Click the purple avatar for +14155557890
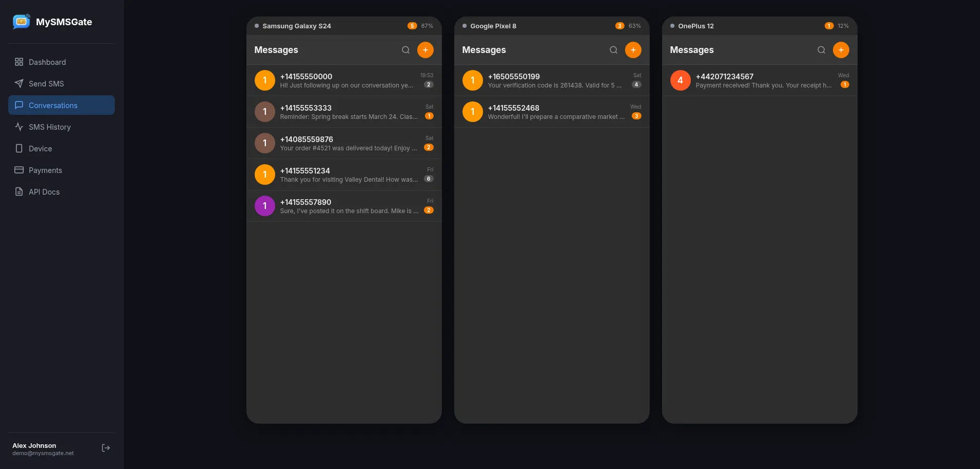 [265, 206]
